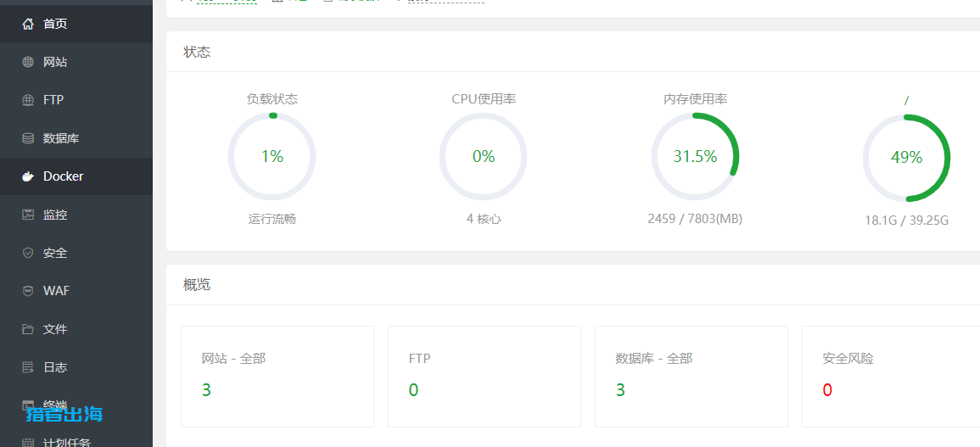Click the FTP count 0 in overview
980x447 pixels.
413,390
